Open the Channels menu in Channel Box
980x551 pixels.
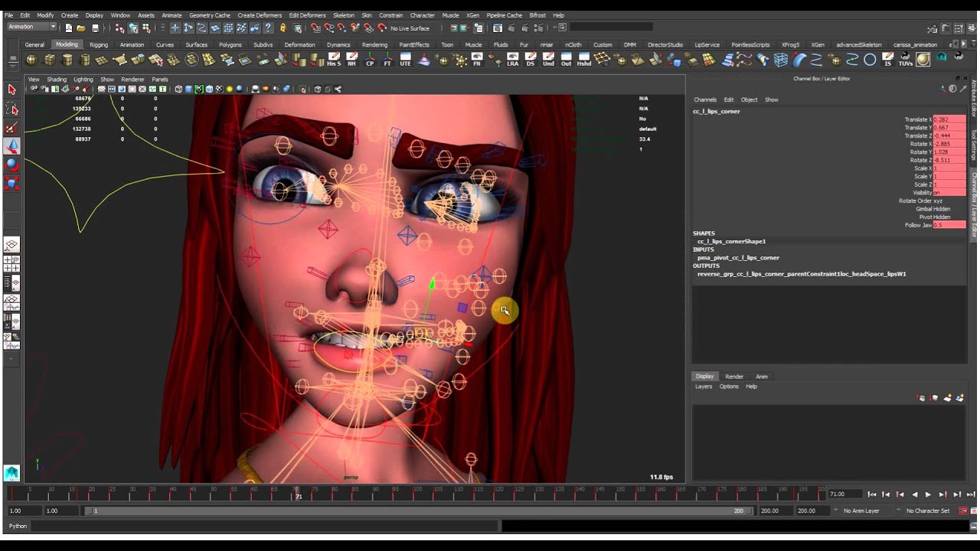(x=705, y=99)
